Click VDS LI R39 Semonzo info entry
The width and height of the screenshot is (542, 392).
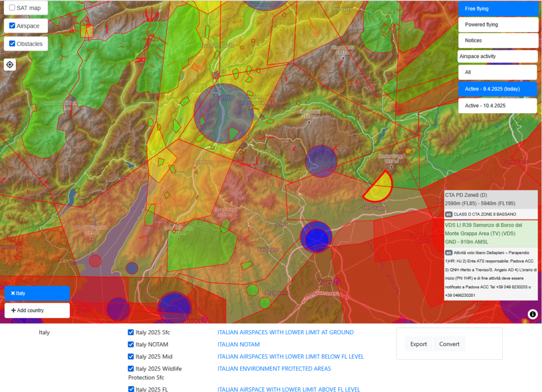(x=491, y=233)
